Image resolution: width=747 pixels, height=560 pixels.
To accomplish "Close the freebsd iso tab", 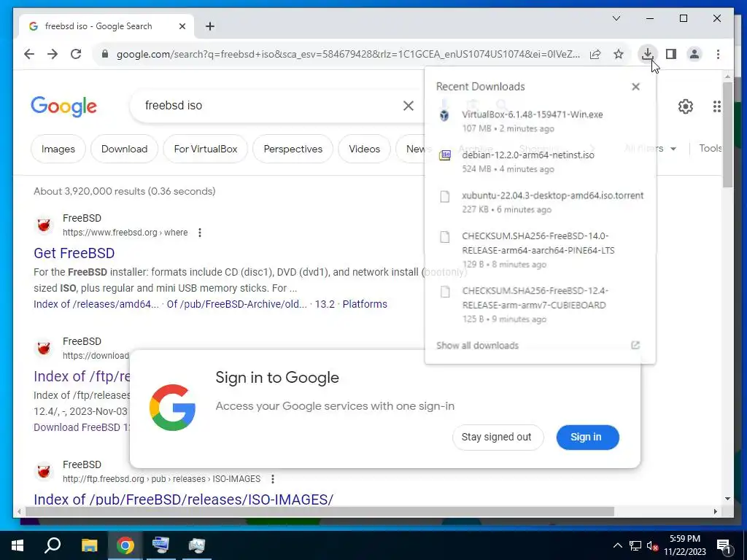I will 182,26.
